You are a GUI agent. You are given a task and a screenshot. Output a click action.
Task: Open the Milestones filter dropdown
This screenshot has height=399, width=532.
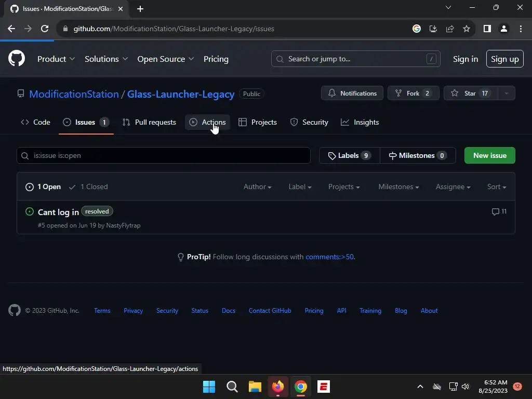398,187
